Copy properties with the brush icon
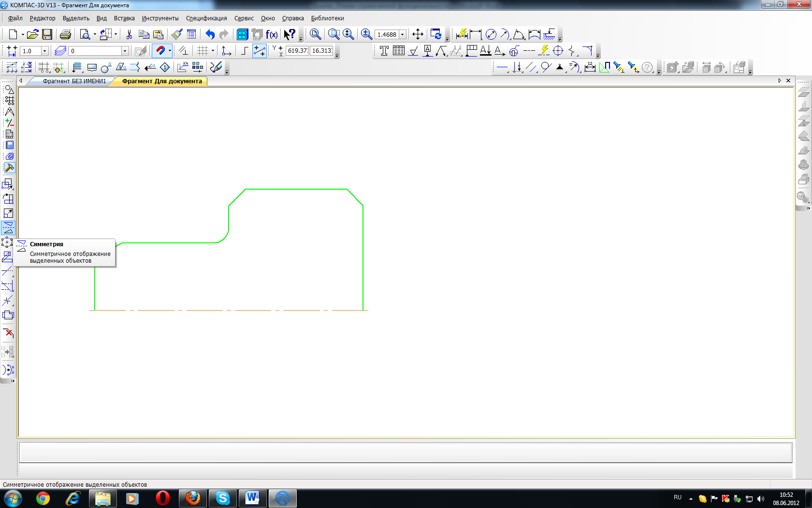812x508 pixels. click(x=177, y=34)
